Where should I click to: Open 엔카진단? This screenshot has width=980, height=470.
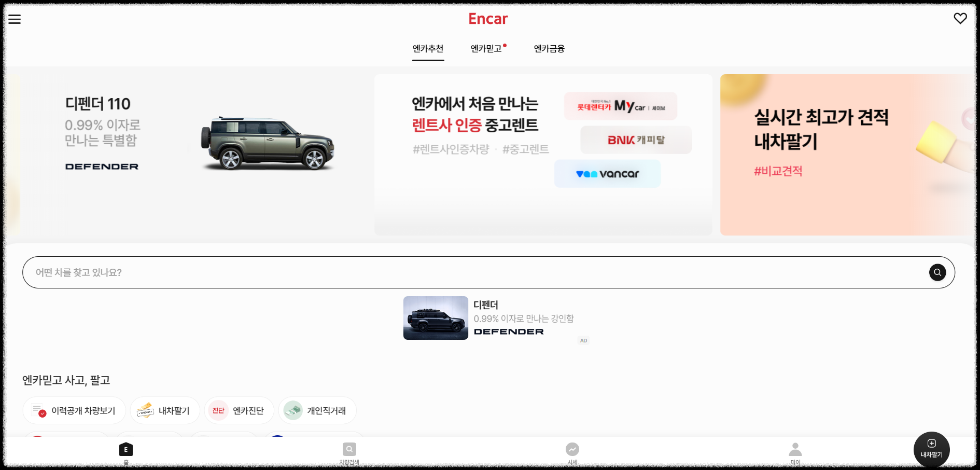(239, 410)
